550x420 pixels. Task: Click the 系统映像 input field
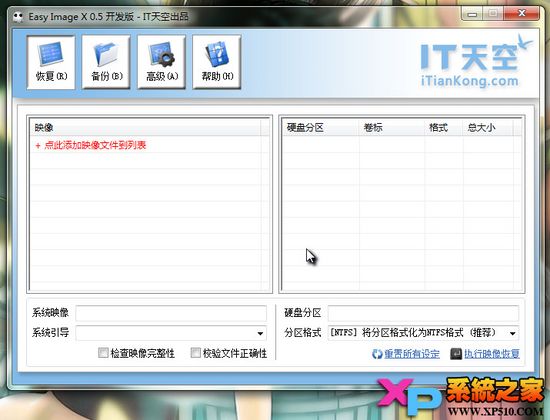(x=171, y=313)
